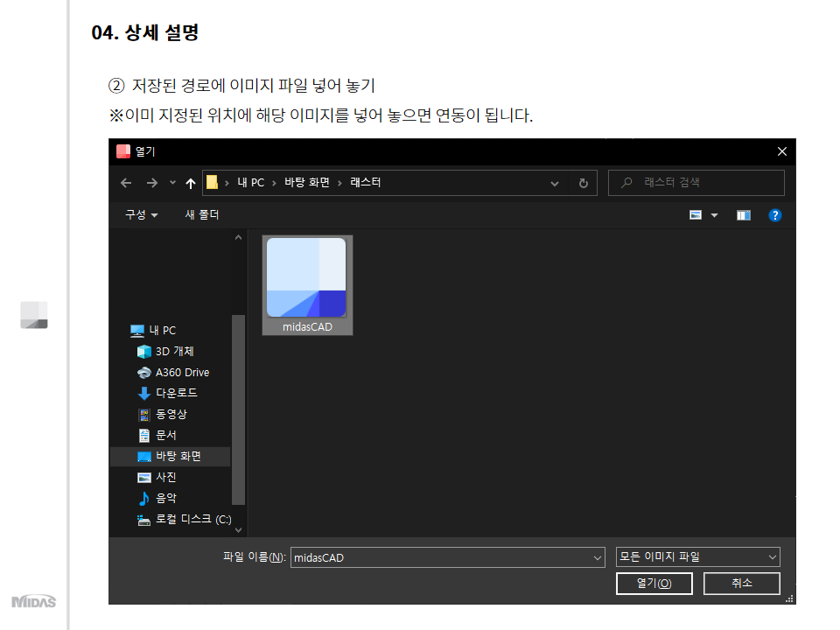Open help with the blue question mark
The width and height of the screenshot is (840, 630).
[x=774, y=215]
